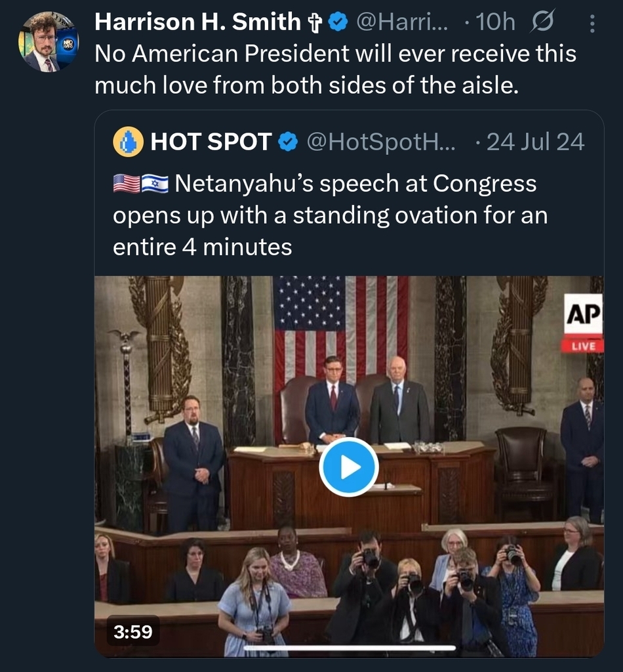Viewport: 623px width, 672px height.
Task: Click the @HotSpotH... handle
Action: click(x=380, y=142)
